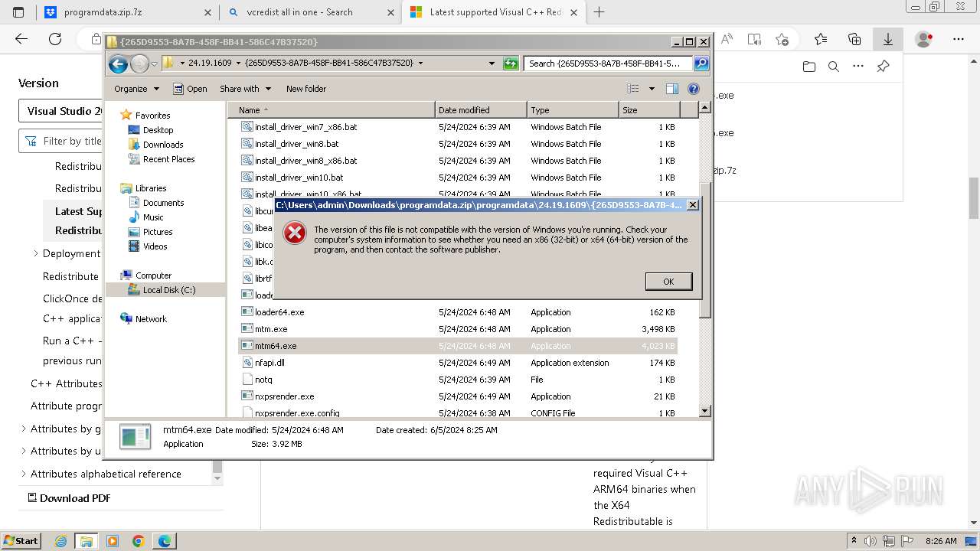Click the Edge browser back arrow
This screenshot has height=551, width=980.
pos(21,39)
